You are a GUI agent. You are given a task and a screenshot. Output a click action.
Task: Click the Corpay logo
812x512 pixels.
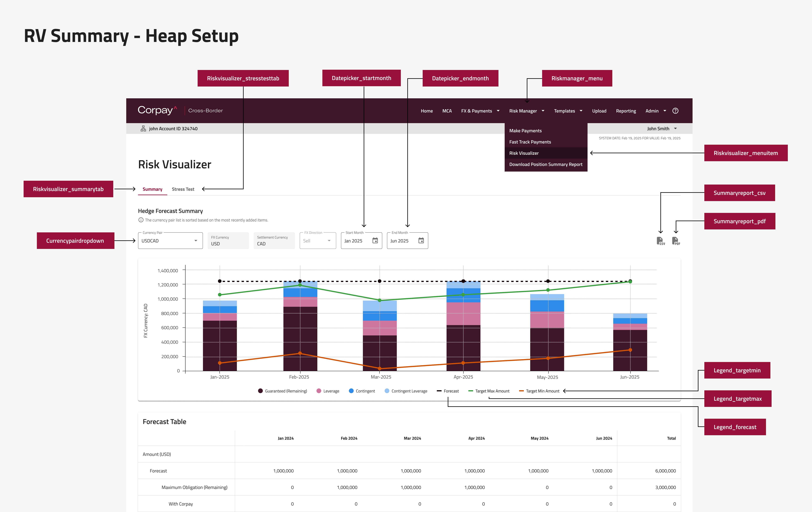tap(157, 110)
